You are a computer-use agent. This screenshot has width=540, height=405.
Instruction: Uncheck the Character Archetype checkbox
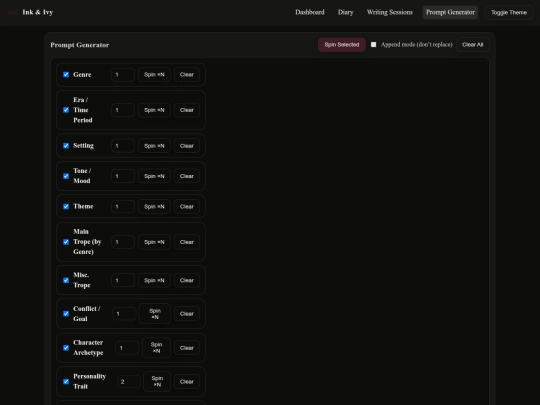coord(66,348)
